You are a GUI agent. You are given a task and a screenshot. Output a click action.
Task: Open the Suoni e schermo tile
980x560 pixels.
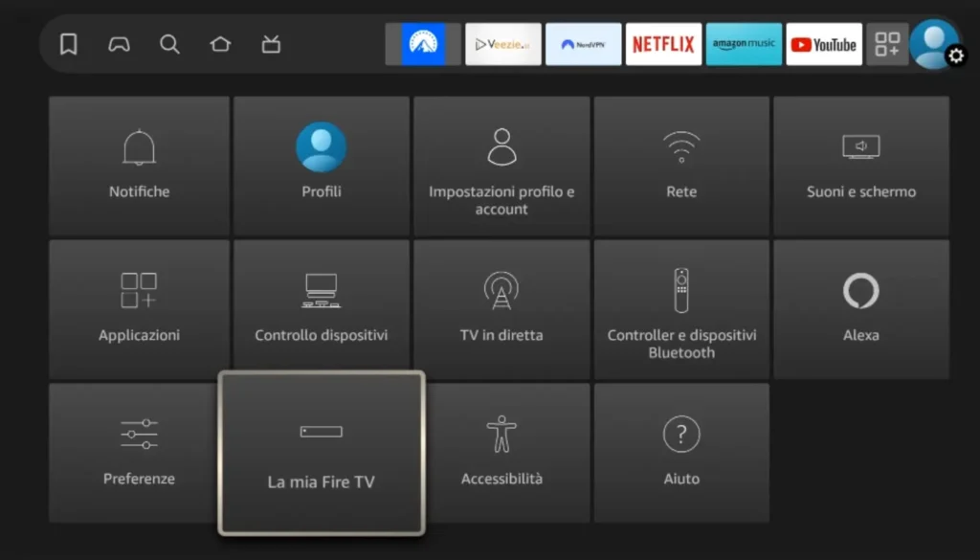pyautogui.click(x=861, y=166)
